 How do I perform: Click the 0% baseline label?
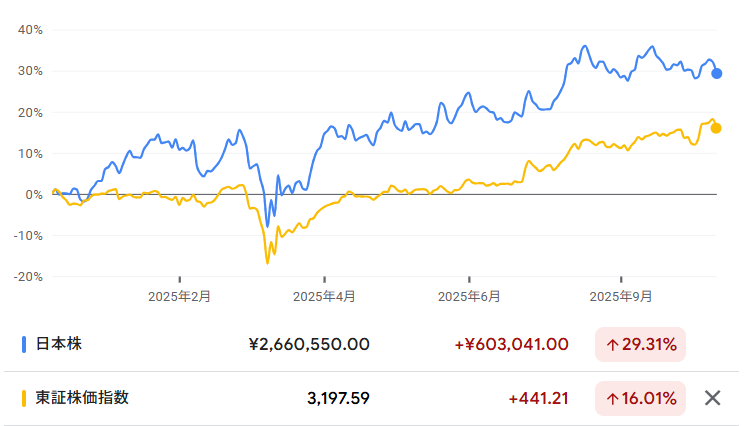point(35,194)
